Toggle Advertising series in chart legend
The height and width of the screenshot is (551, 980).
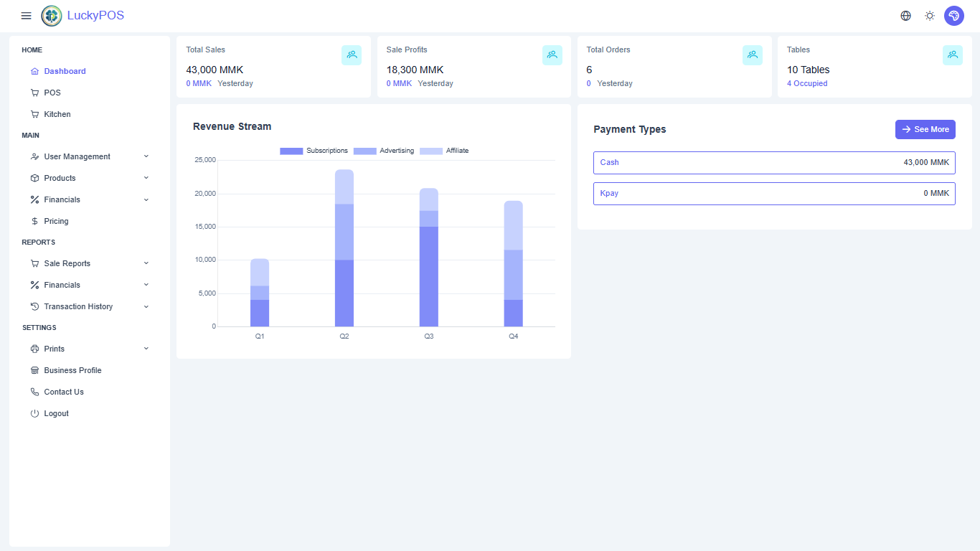pyautogui.click(x=385, y=151)
